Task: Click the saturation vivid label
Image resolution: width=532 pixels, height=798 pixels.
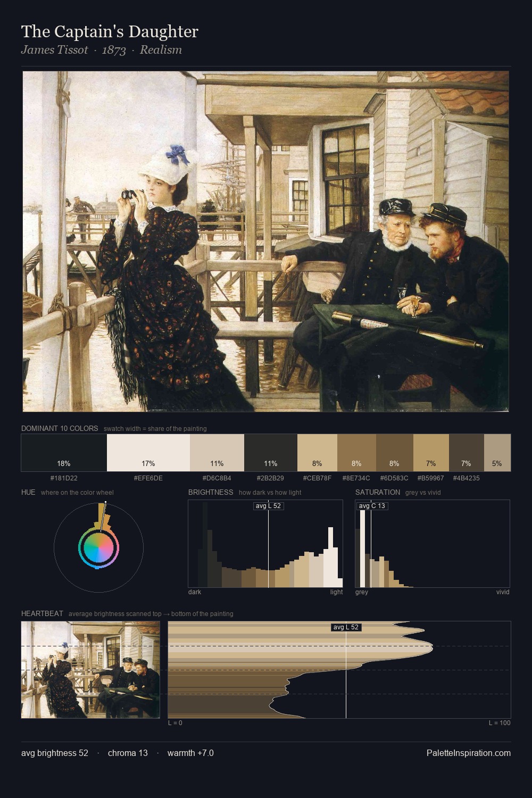Action: point(503,592)
